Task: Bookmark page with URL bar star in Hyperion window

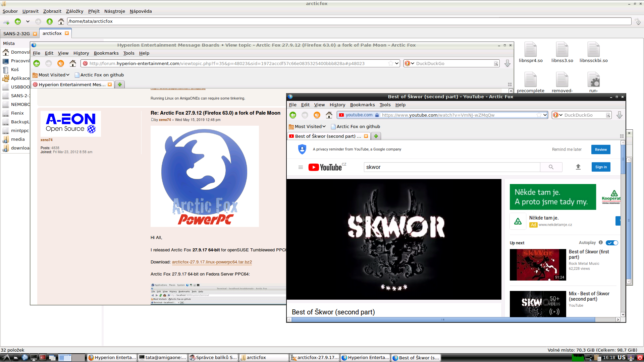Action: coord(390,63)
